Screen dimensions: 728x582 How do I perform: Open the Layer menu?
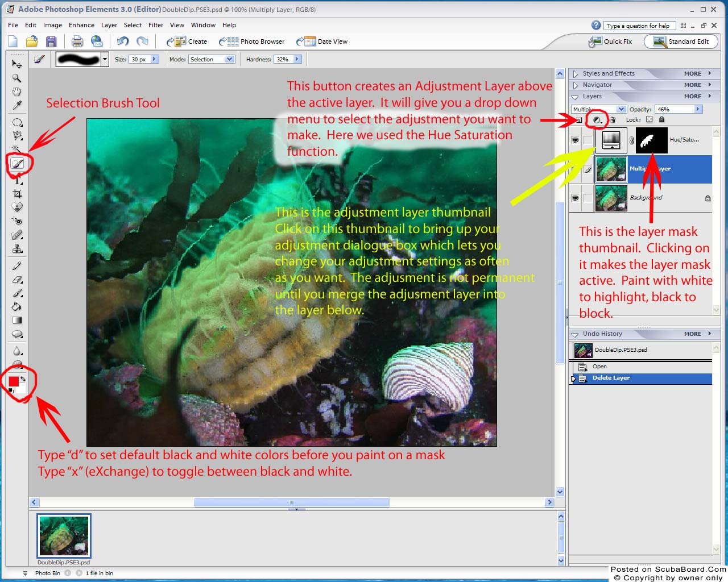tap(109, 25)
